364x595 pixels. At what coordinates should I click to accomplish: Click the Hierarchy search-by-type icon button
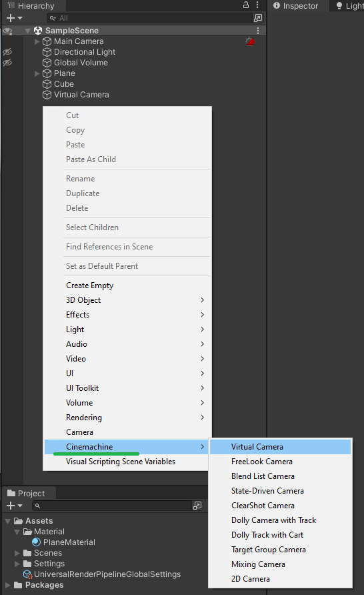[x=258, y=18]
